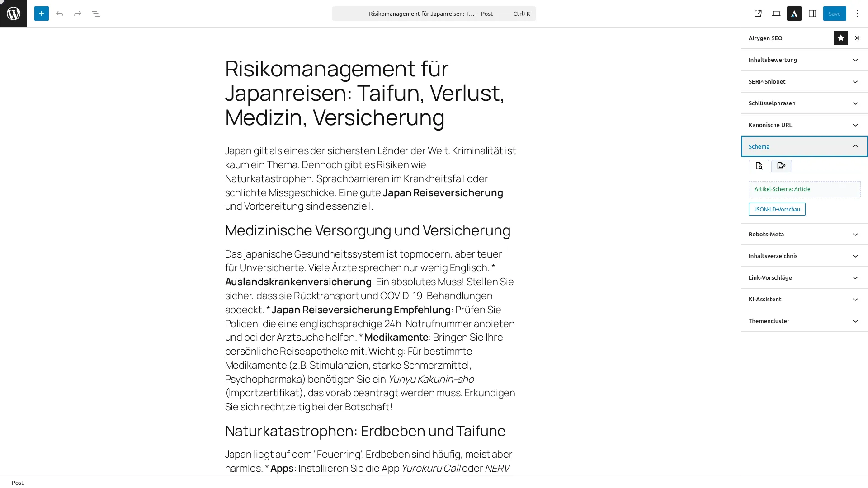
Task: Toggle the Airygen SEO sidebar icon
Action: 794,14
